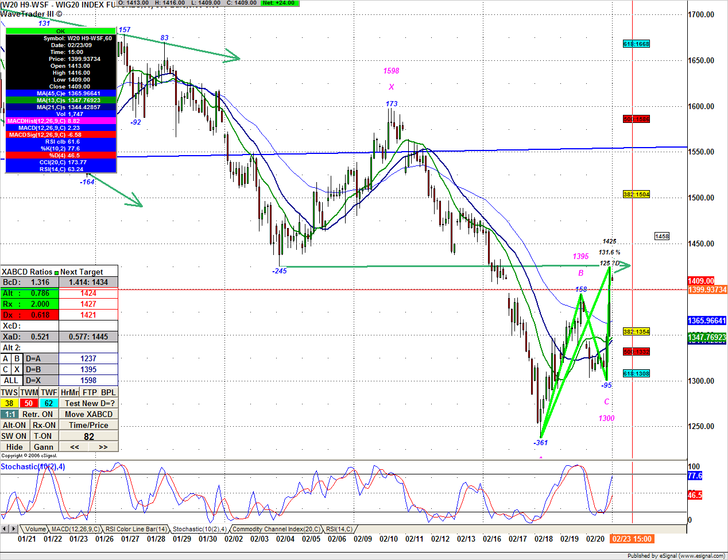Click the ALL points cell
The width and height of the screenshot is (728, 560).
(x=11, y=380)
